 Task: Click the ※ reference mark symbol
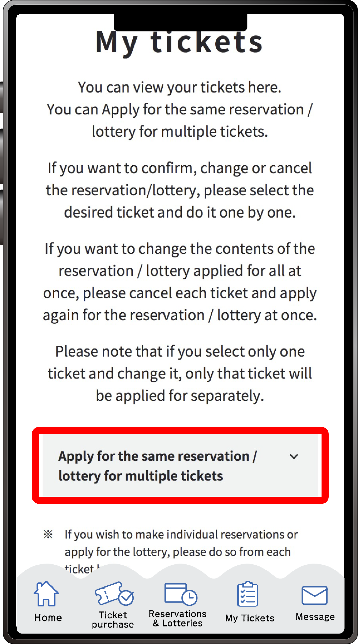pyautogui.click(x=48, y=535)
